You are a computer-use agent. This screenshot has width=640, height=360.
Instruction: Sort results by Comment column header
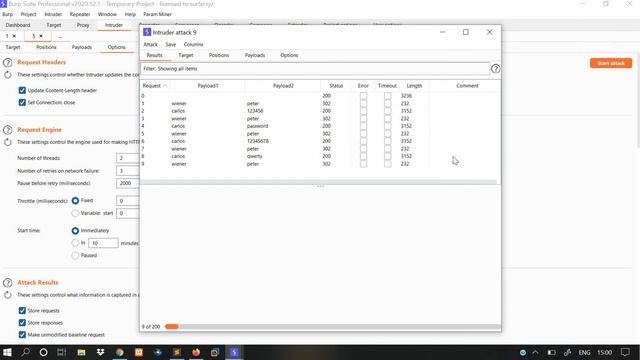pyautogui.click(x=467, y=86)
